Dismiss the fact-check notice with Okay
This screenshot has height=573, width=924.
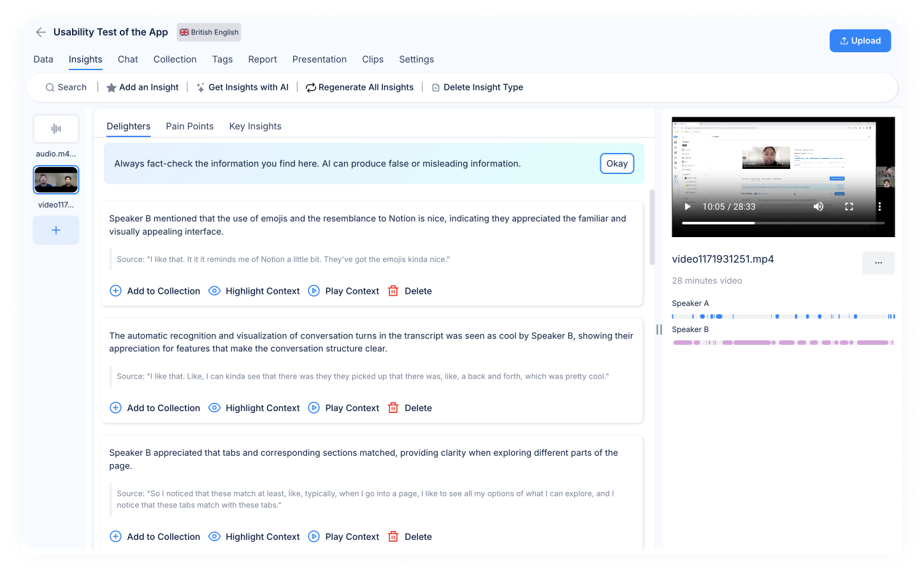tap(616, 163)
